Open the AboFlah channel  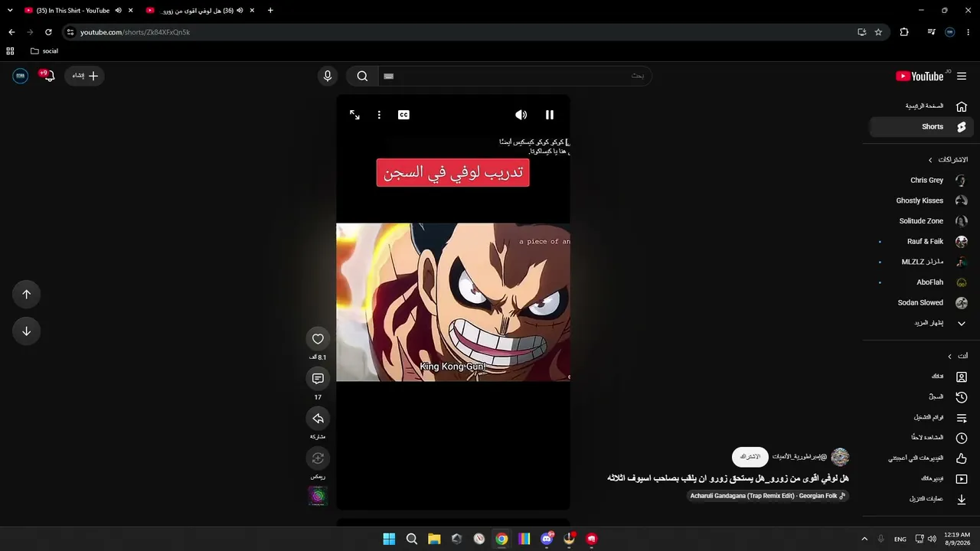(922, 282)
